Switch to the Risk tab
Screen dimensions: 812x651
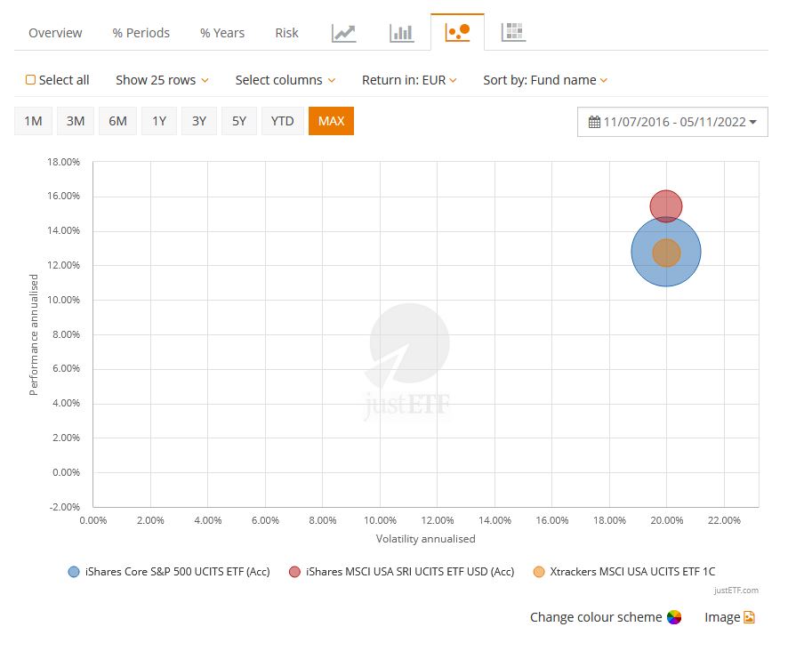coord(287,33)
